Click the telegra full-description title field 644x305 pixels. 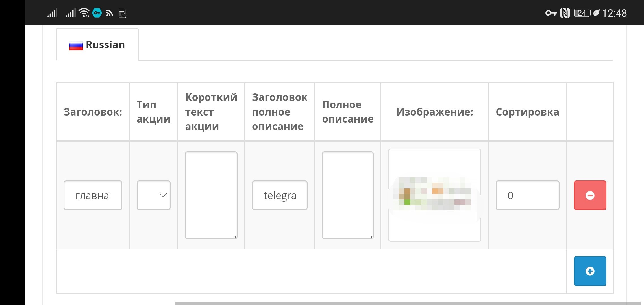279,195
